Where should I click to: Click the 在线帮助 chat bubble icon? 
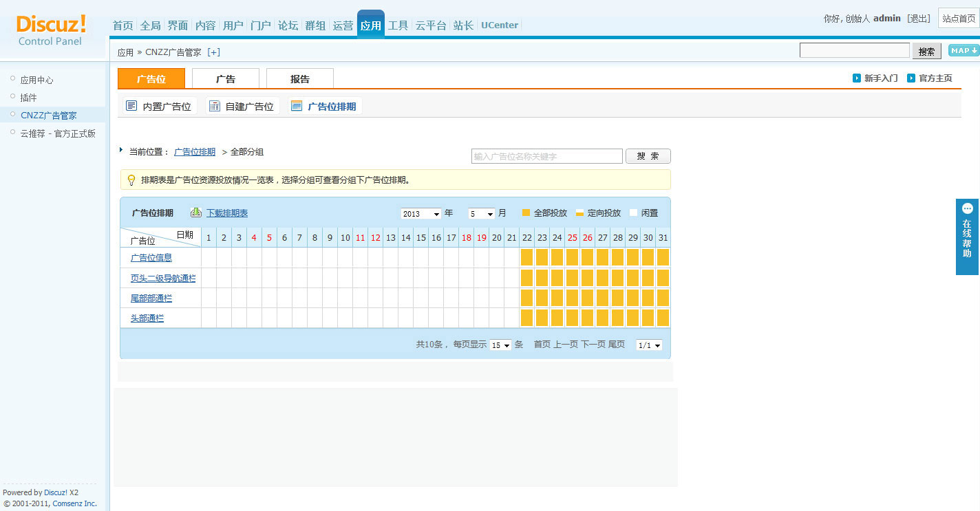tap(968, 208)
